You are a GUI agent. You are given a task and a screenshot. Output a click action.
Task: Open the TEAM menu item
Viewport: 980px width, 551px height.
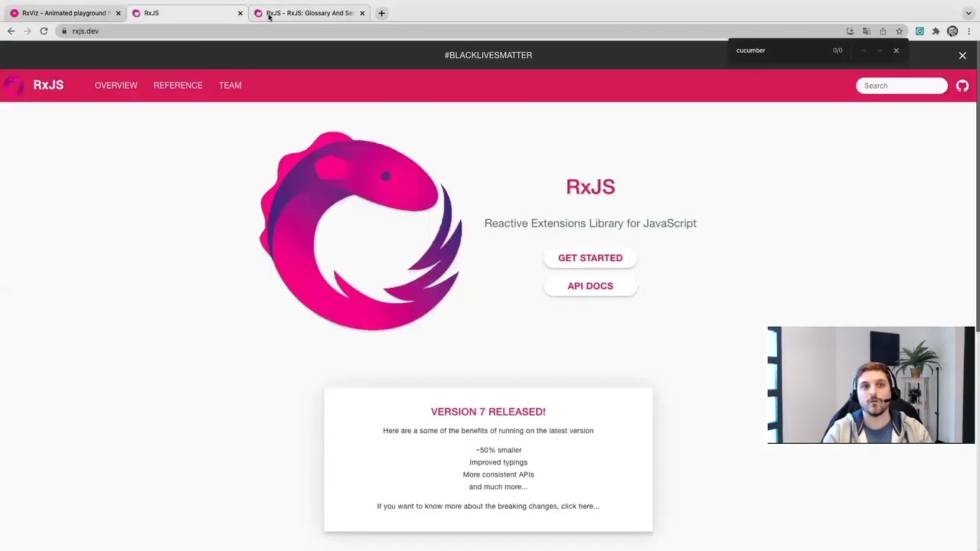click(x=230, y=86)
